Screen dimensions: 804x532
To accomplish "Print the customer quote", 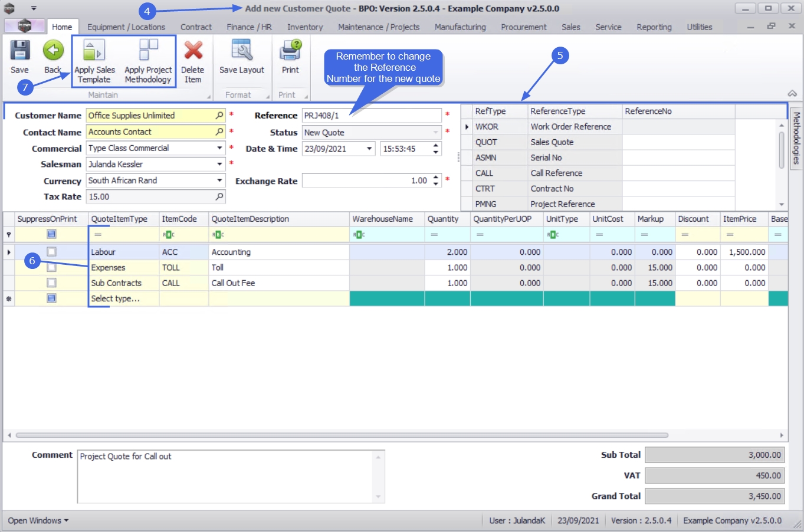I will [x=290, y=51].
